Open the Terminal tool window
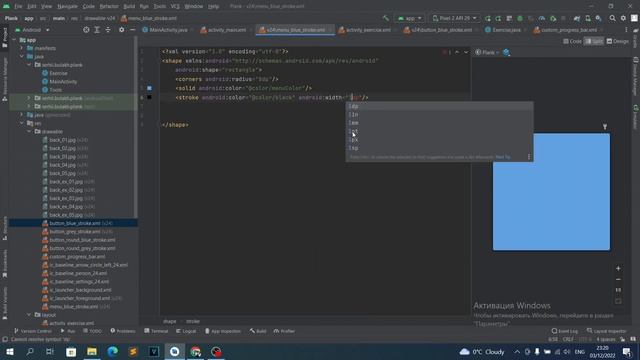640x360 pixels. 156,331
